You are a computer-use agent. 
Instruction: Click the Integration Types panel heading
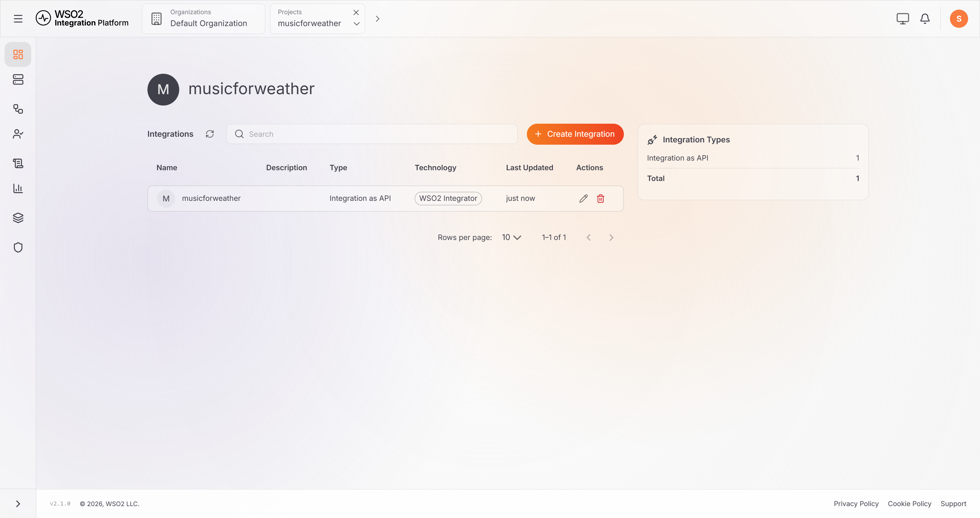click(696, 140)
